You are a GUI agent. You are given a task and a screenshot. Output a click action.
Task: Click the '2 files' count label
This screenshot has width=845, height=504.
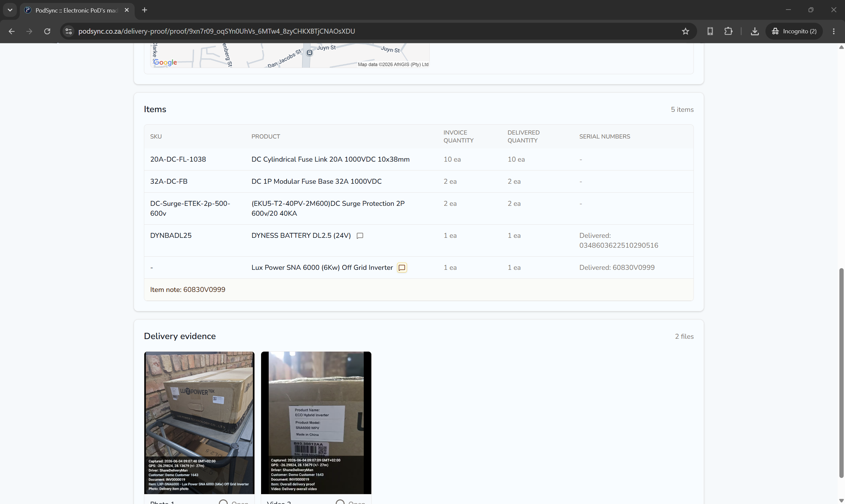click(684, 336)
